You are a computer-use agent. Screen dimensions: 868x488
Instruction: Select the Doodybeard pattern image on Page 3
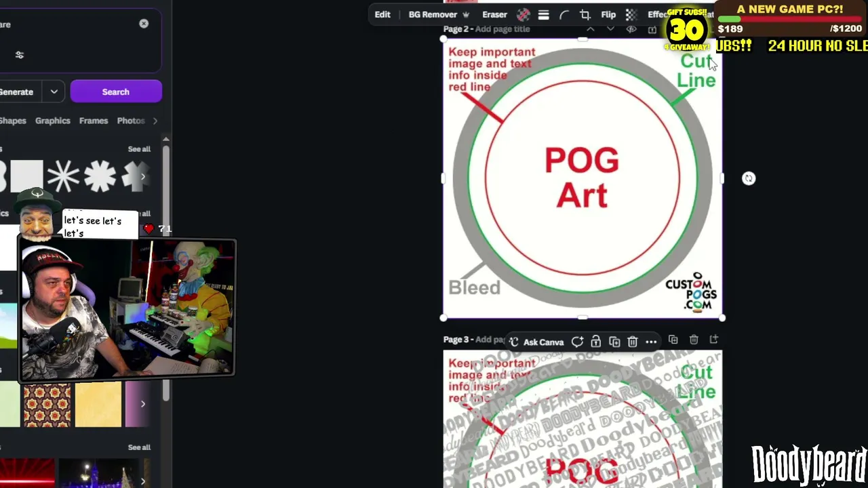pyautogui.click(x=583, y=420)
